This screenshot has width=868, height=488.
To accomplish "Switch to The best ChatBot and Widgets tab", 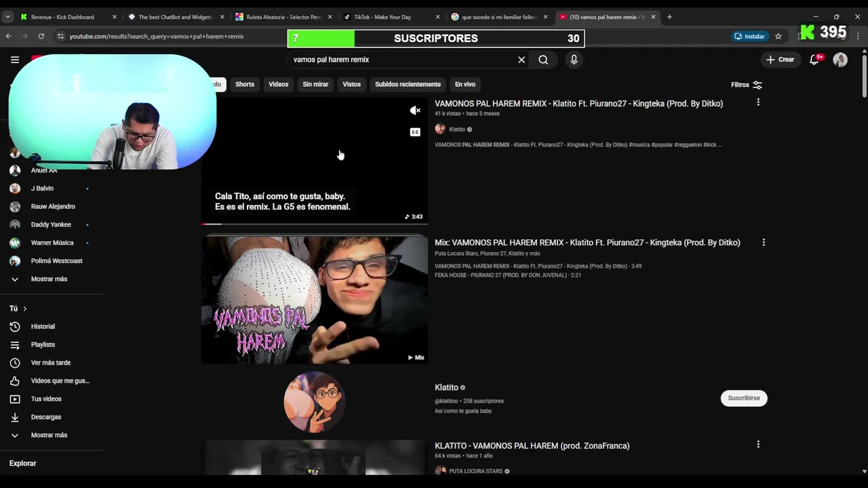I will pos(175,17).
